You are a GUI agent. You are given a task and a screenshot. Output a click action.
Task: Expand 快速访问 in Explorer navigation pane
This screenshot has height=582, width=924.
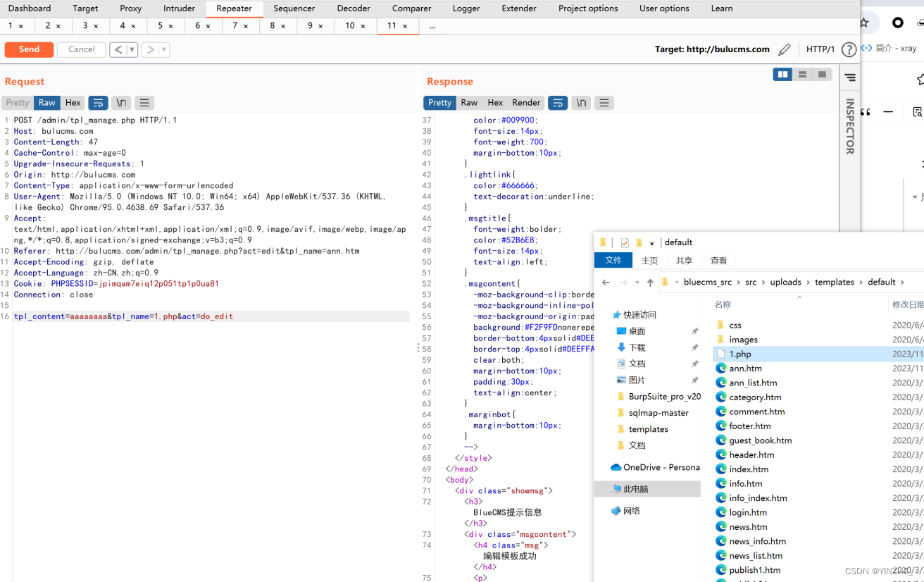(x=635, y=315)
